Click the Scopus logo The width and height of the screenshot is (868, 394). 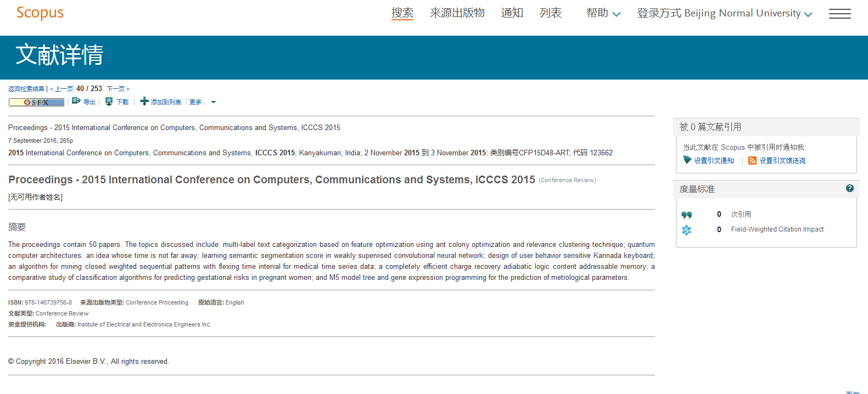[40, 13]
